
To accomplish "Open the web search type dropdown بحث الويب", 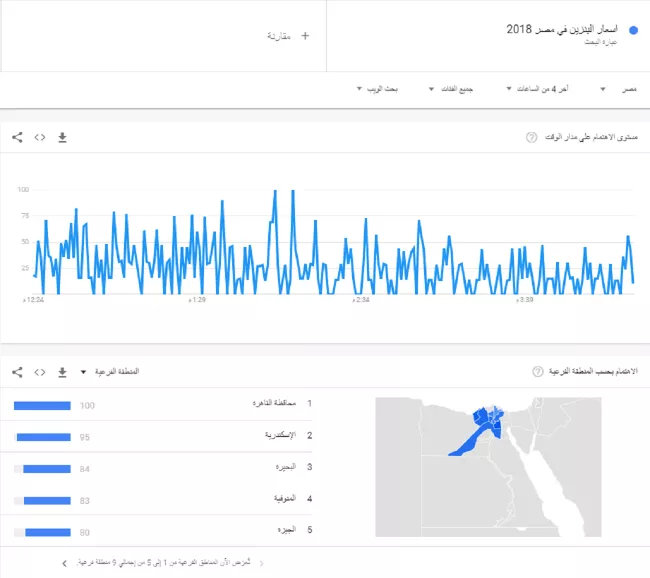I will [x=378, y=90].
